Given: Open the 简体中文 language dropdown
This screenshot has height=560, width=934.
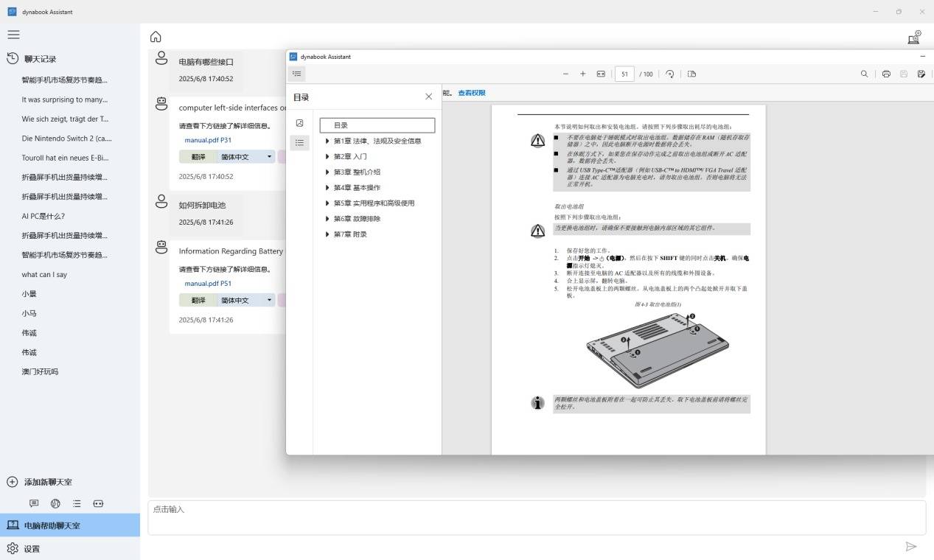Looking at the screenshot, I should (269, 301).
